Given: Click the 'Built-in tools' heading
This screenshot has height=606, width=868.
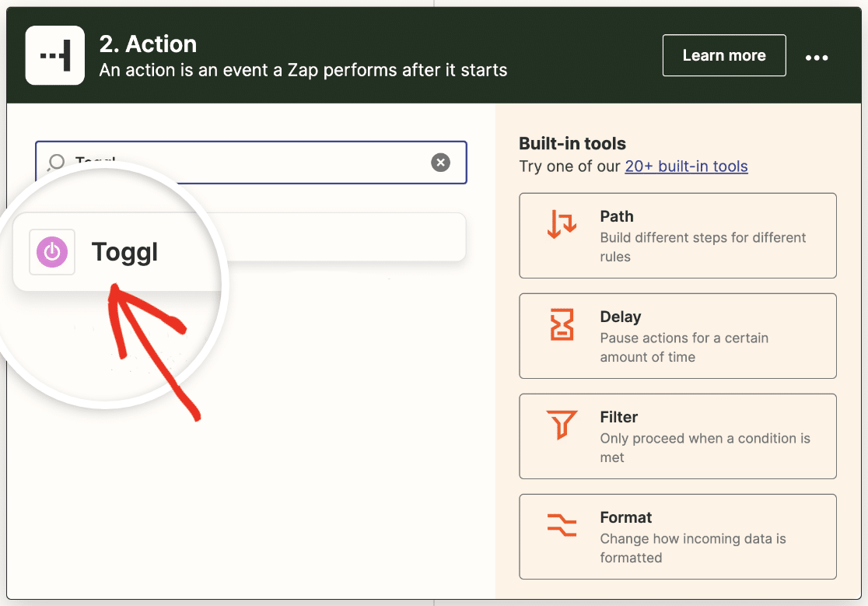Looking at the screenshot, I should tap(572, 143).
